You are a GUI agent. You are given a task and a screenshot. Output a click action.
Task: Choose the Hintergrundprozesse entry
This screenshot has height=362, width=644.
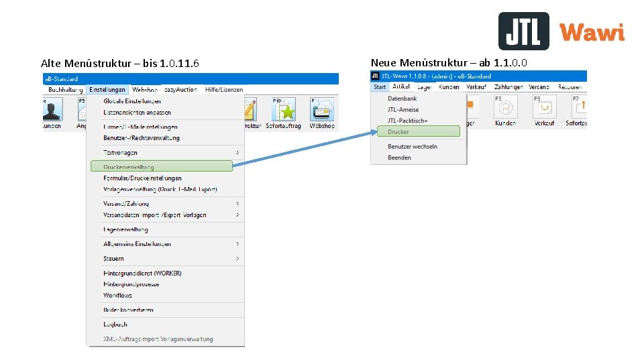pos(131,284)
